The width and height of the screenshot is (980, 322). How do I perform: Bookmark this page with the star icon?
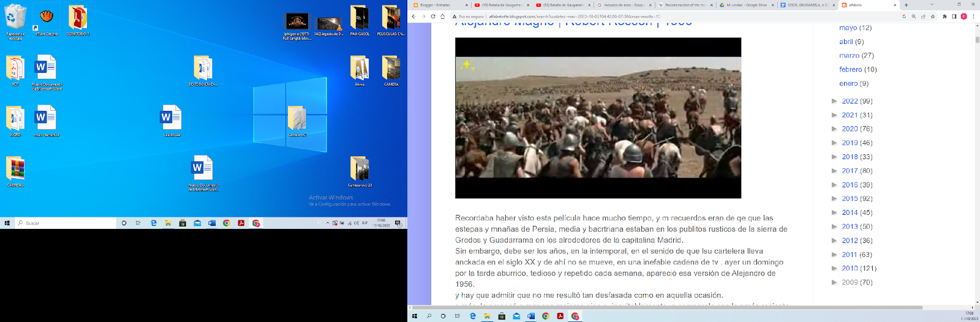pos(933,17)
